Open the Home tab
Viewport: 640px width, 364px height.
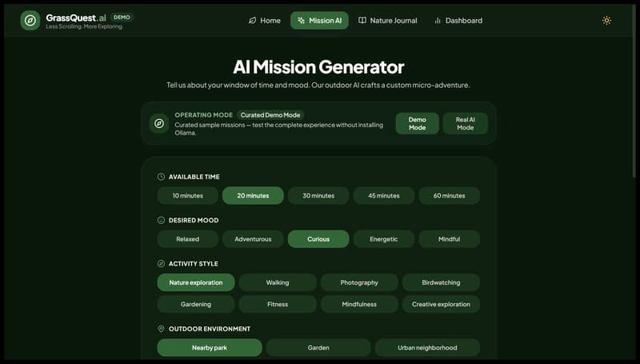pos(265,21)
